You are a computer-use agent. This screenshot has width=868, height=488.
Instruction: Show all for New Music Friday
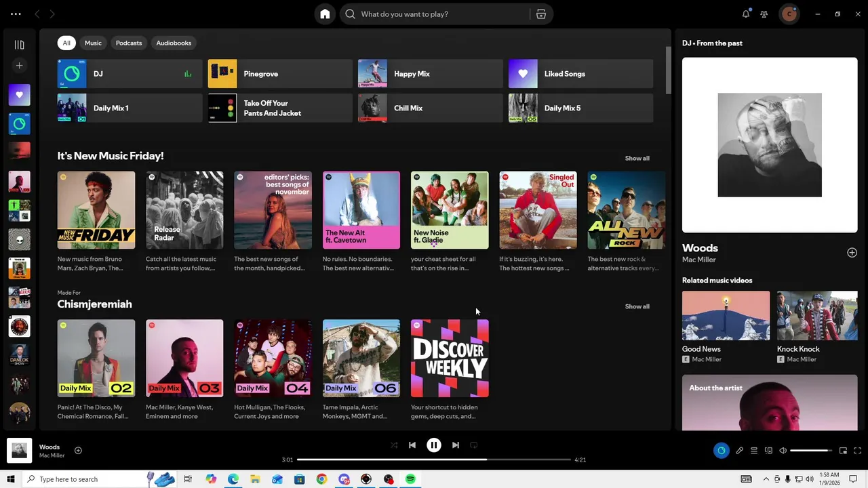coord(637,158)
